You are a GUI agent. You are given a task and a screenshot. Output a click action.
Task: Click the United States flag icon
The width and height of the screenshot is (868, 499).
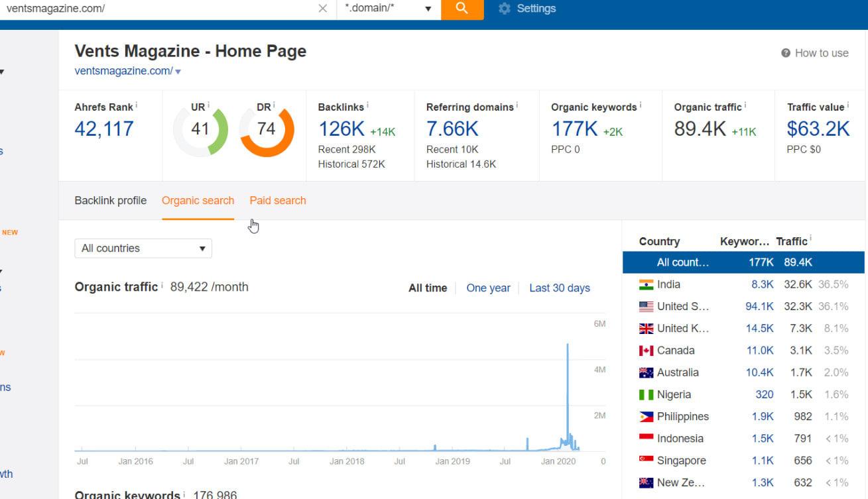coord(647,306)
